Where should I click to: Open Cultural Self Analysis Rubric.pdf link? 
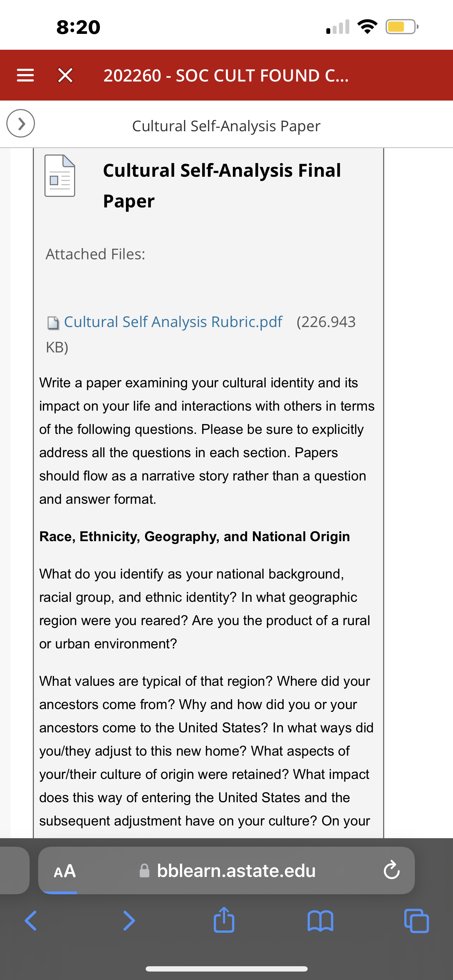tap(173, 322)
